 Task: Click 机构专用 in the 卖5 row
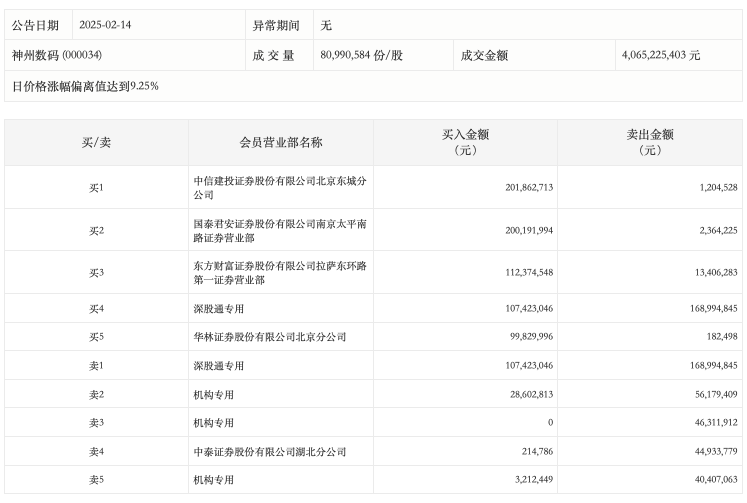pos(214,480)
